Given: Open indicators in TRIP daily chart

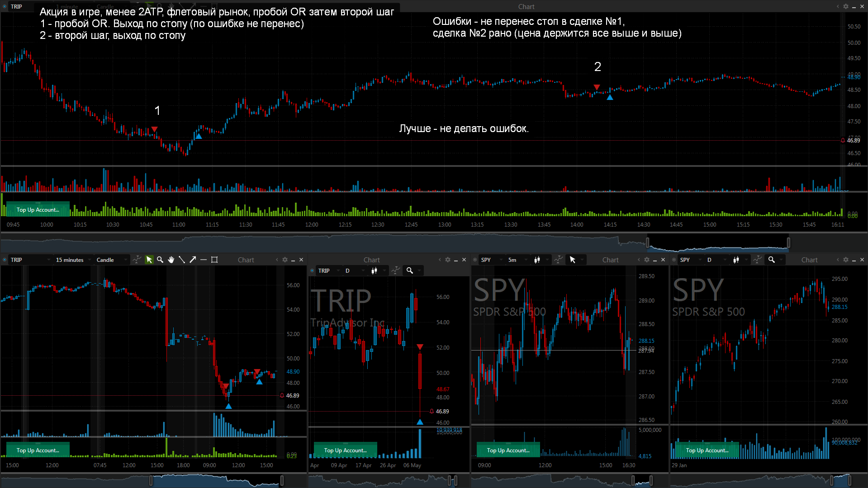Looking at the screenshot, I should (x=395, y=270).
